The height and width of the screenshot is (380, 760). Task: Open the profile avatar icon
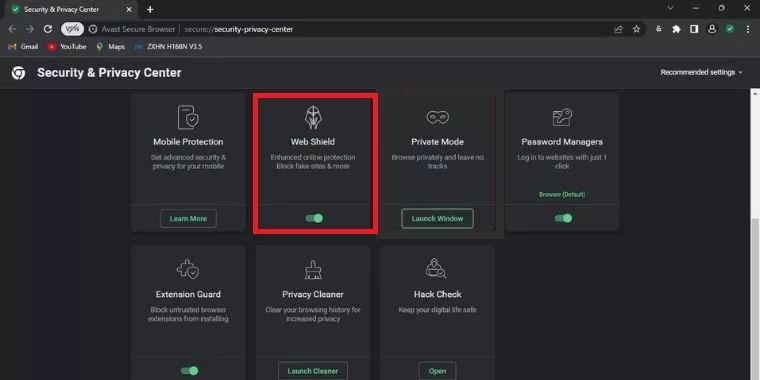(x=712, y=29)
